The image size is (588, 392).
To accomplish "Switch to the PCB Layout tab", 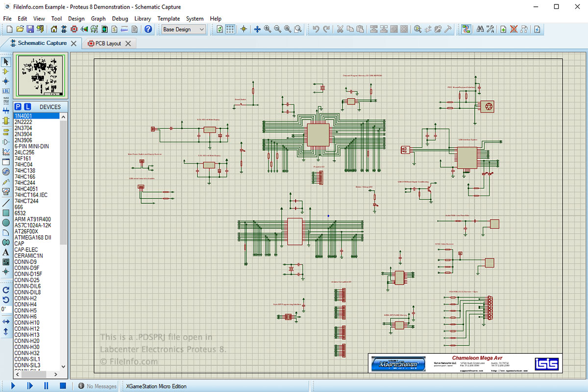I will 107,44.
